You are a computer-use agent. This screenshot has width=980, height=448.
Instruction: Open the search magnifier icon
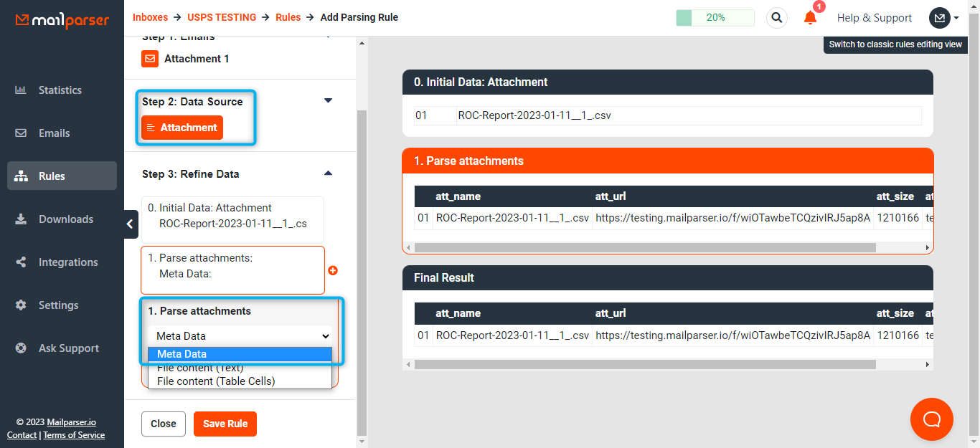(x=776, y=18)
